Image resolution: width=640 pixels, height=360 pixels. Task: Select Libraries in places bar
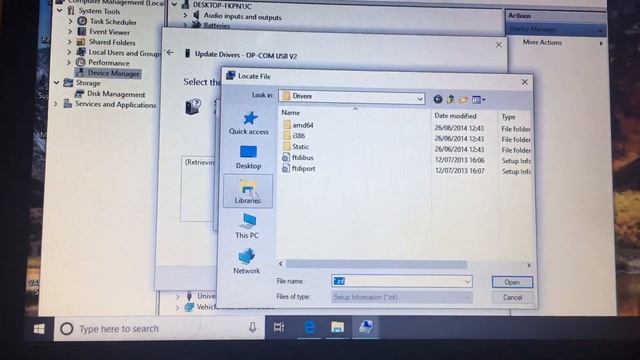tap(248, 191)
